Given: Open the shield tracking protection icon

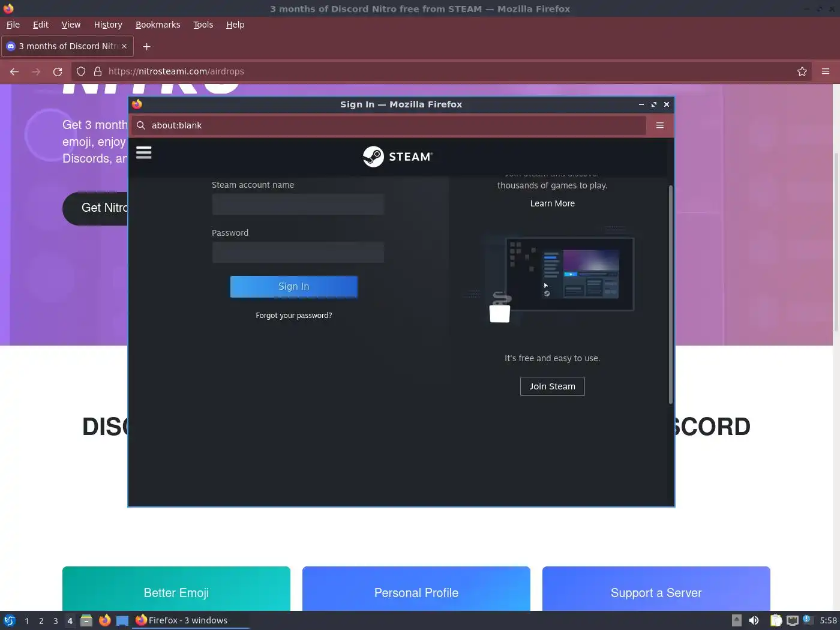Looking at the screenshot, I should pyautogui.click(x=81, y=71).
